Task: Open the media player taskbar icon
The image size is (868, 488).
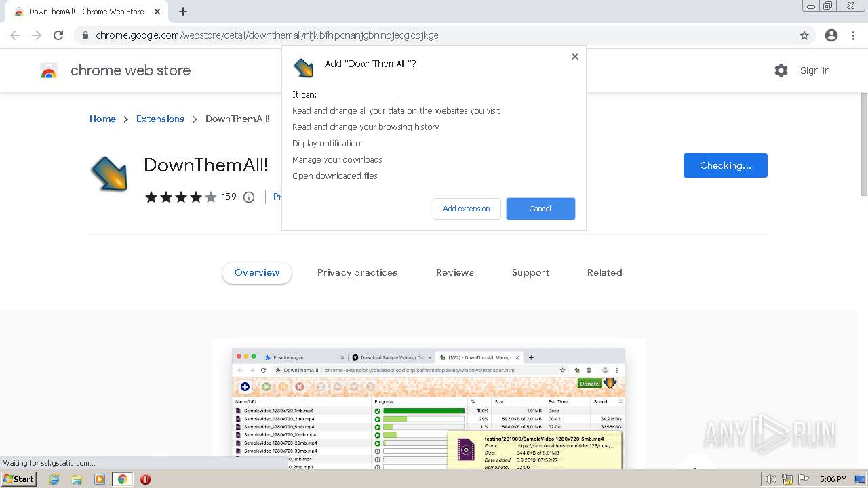Action: click(x=100, y=479)
